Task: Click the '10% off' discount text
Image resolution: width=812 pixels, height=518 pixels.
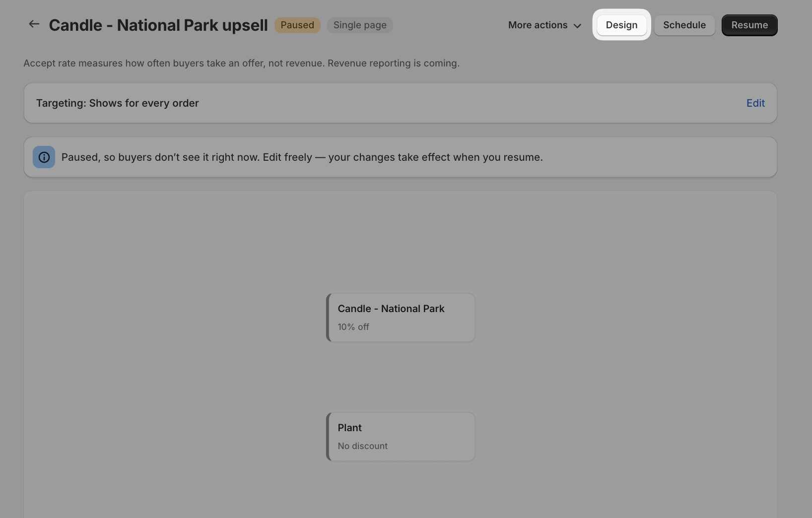Action: (x=353, y=327)
